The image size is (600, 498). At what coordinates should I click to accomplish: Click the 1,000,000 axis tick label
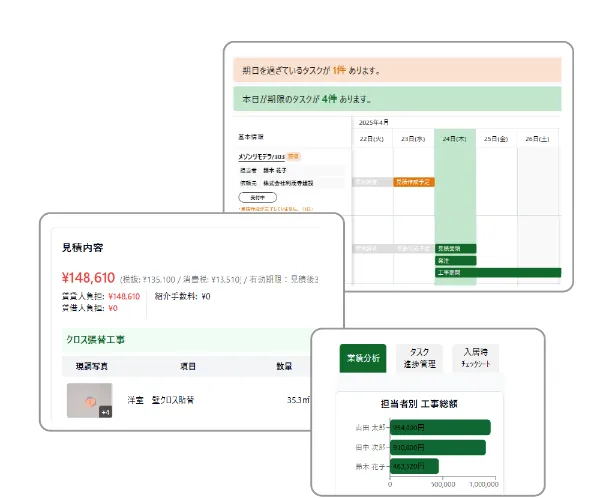coord(484,485)
